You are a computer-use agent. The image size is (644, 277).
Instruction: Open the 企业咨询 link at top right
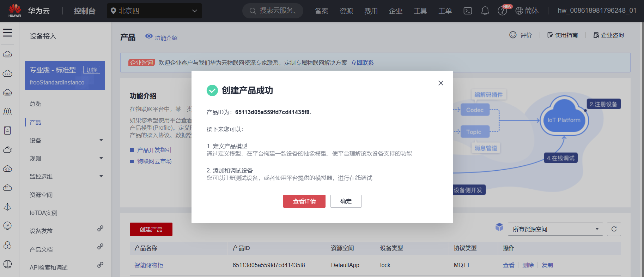tap(609, 35)
